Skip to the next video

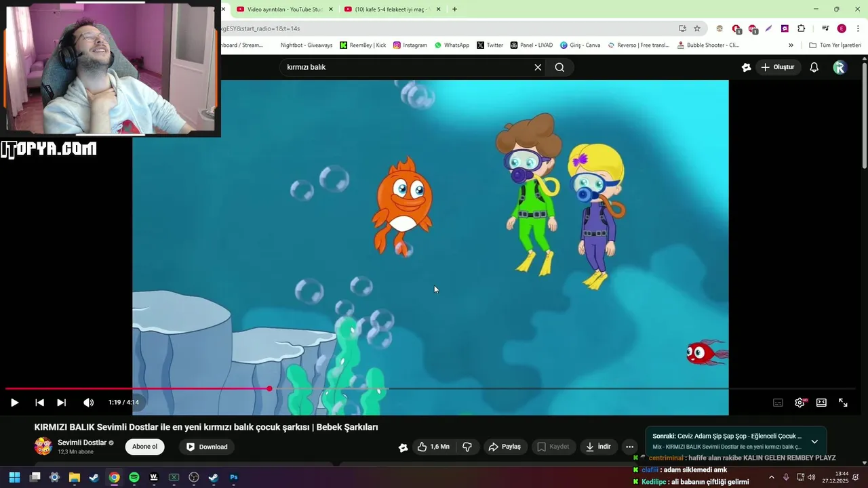pyautogui.click(x=61, y=403)
